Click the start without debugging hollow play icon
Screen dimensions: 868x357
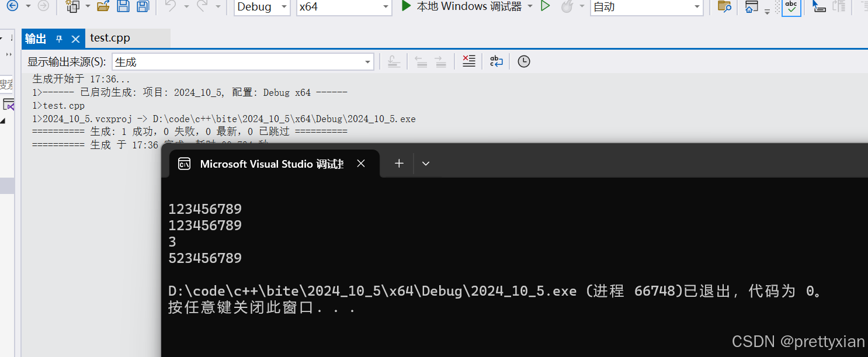pos(545,6)
